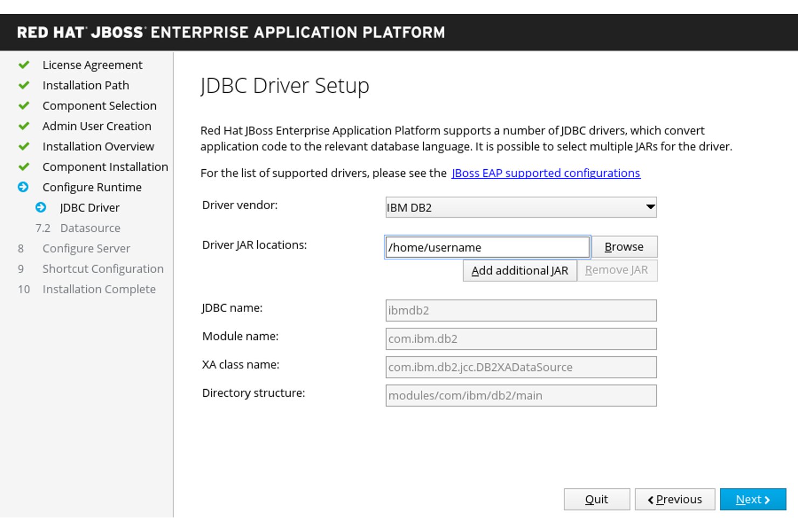The width and height of the screenshot is (798, 532).
Task: Select the Admin User Creation step
Action: pyautogui.click(x=97, y=126)
